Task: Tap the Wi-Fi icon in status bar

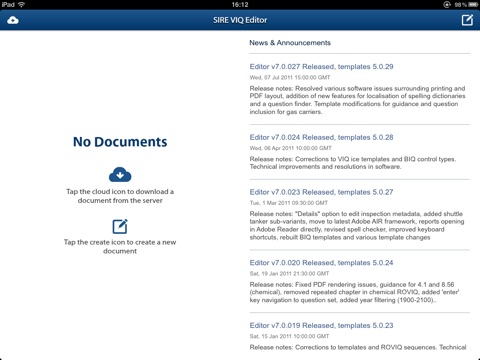Action: (x=21, y=4)
